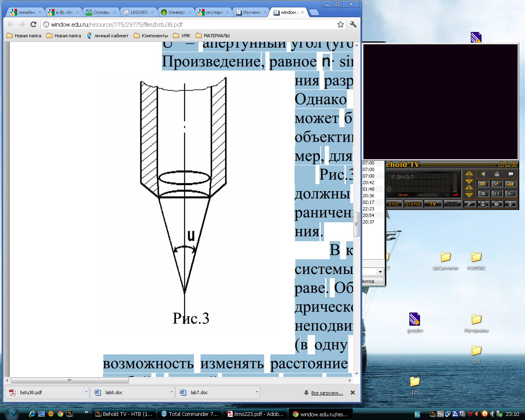This screenshot has width=525, height=420.
Task: Switch to the 'Основы' tab
Action: click(x=100, y=12)
